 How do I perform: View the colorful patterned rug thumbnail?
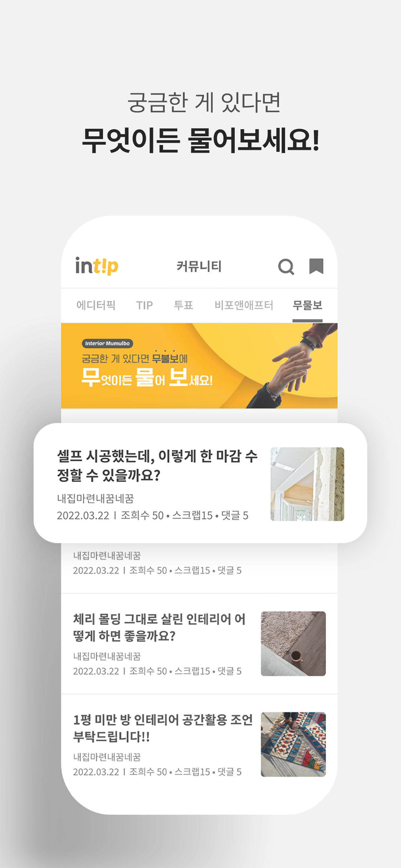pos(293,744)
